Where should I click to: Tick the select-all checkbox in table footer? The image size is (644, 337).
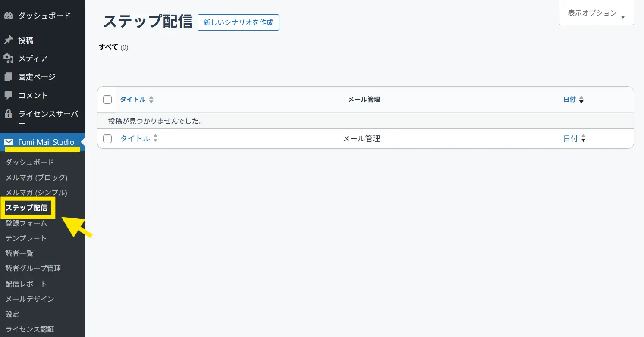(107, 139)
